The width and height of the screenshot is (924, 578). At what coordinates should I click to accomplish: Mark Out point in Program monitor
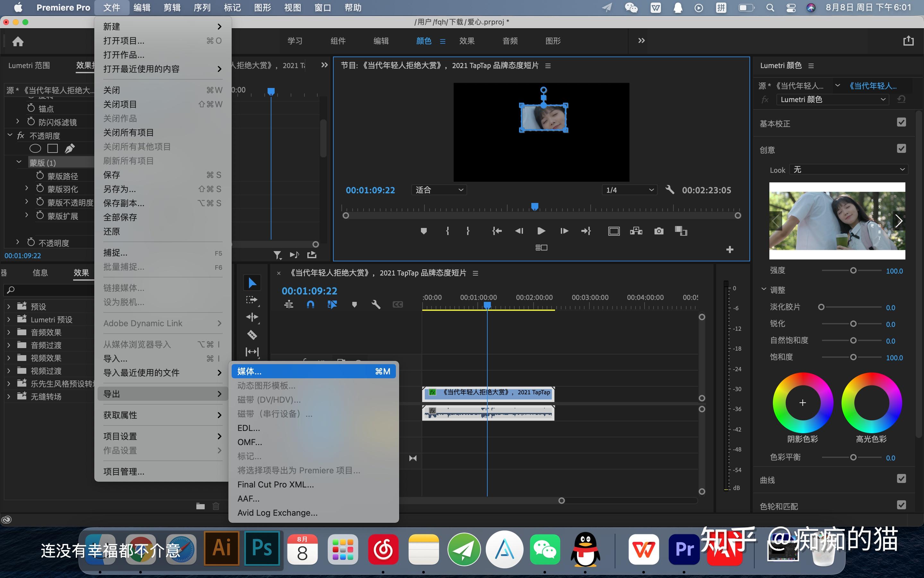coord(468,231)
